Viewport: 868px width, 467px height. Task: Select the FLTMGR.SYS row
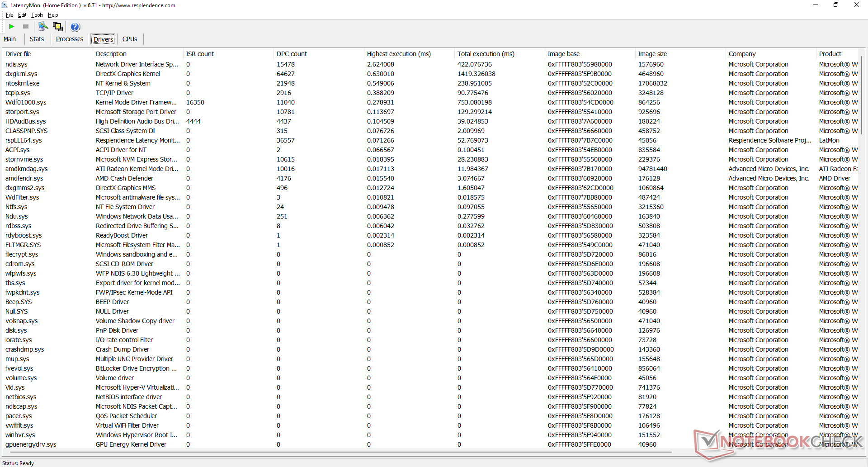pyautogui.click(x=430, y=245)
